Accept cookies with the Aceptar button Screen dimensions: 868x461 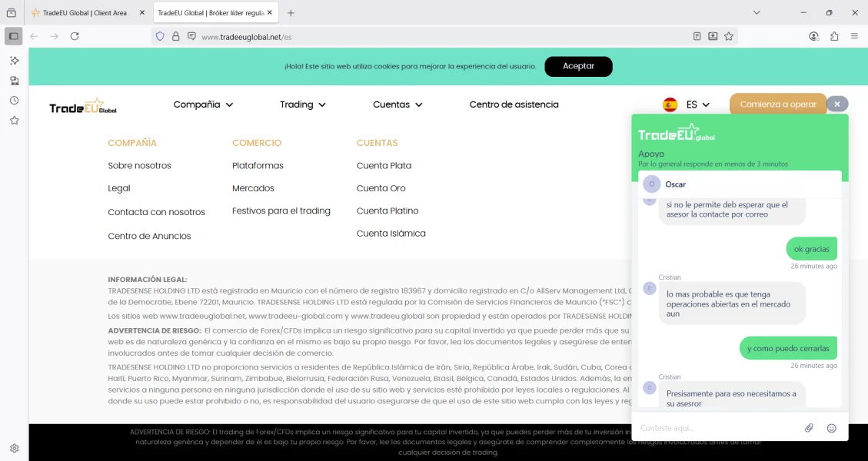(x=578, y=67)
